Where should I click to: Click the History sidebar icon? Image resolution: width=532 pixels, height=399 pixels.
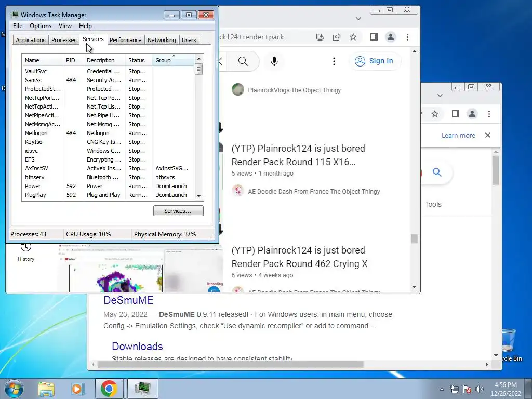(x=26, y=252)
